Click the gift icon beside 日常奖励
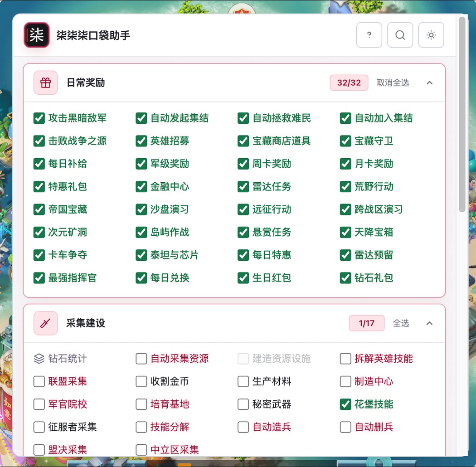This screenshot has height=467, width=476. (45, 83)
